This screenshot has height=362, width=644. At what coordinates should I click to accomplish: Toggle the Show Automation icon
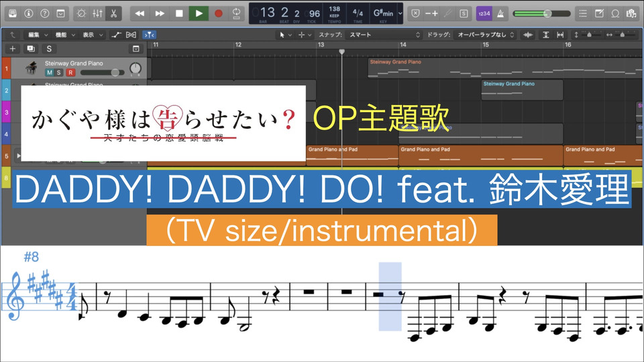pyautogui.click(x=116, y=35)
